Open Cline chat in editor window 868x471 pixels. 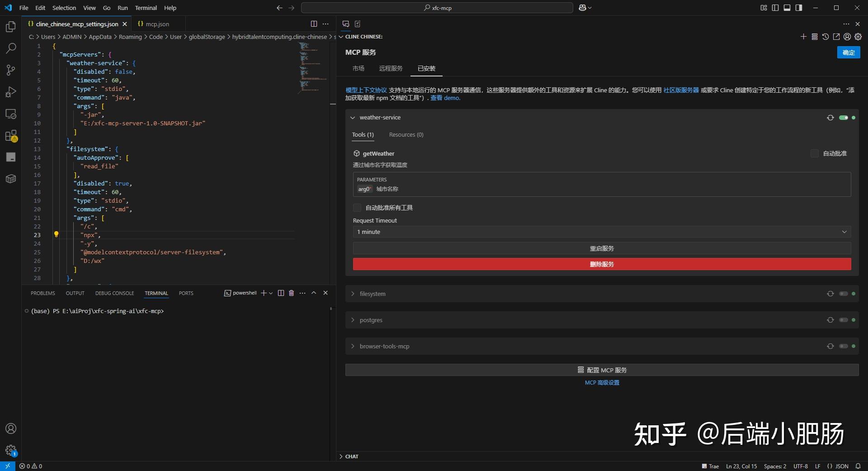point(836,37)
